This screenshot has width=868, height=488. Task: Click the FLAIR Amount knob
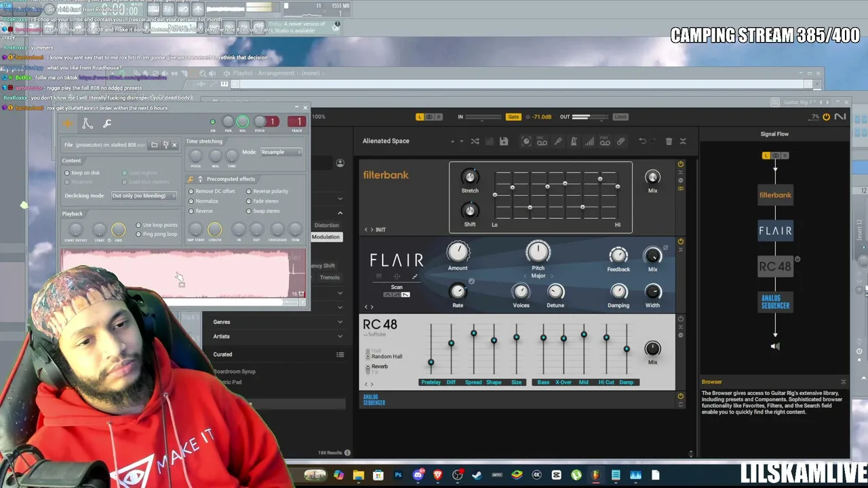click(458, 253)
